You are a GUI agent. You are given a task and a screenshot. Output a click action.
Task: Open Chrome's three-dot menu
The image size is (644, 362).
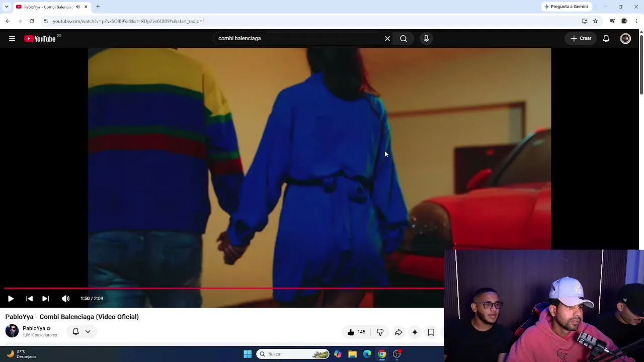coord(636,21)
